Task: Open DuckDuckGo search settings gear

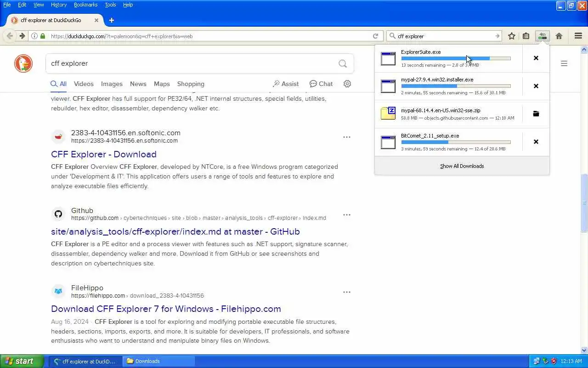Action: click(x=347, y=84)
